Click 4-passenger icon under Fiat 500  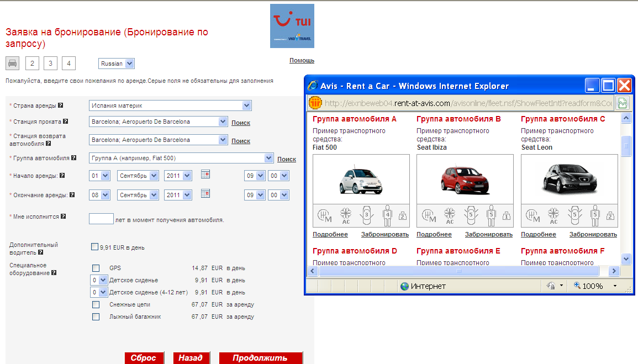tap(387, 215)
